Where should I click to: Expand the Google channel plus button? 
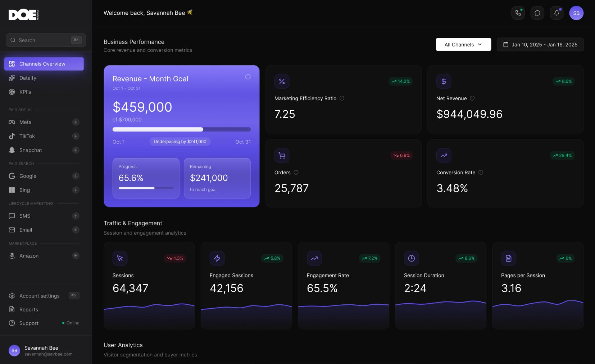76,176
